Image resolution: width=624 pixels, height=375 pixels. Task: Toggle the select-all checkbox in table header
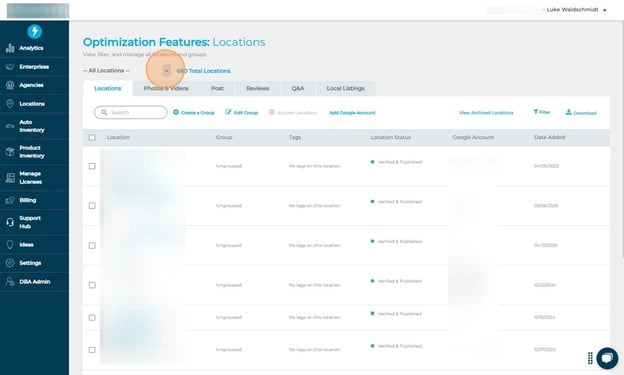click(92, 137)
